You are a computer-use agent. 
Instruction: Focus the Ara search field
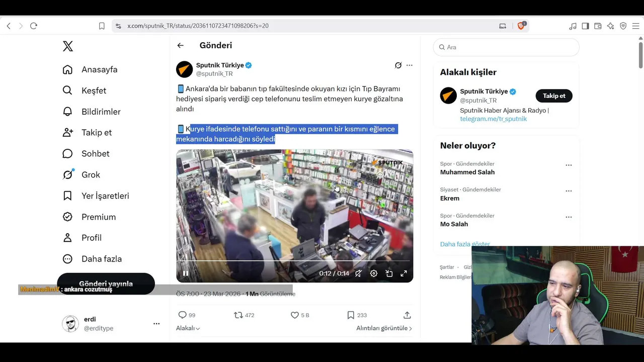click(x=506, y=47)
